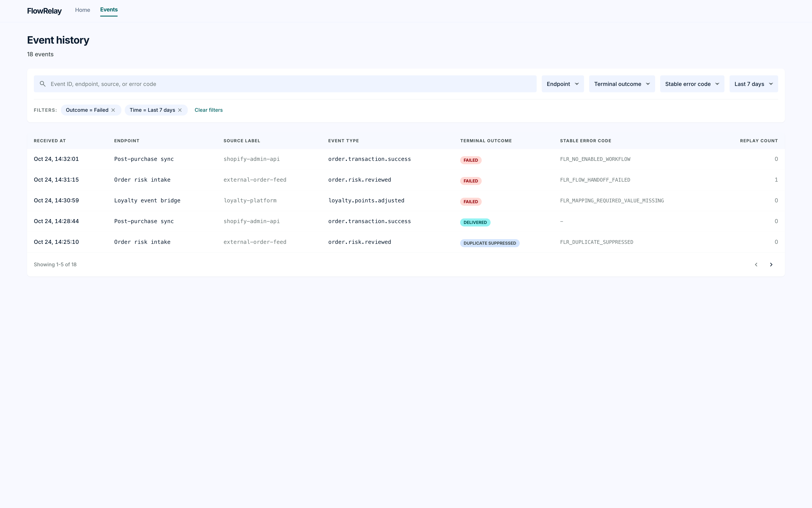
Task: Open the event received Oct 24, 14:32:01
Action: [x=406, y=159]
